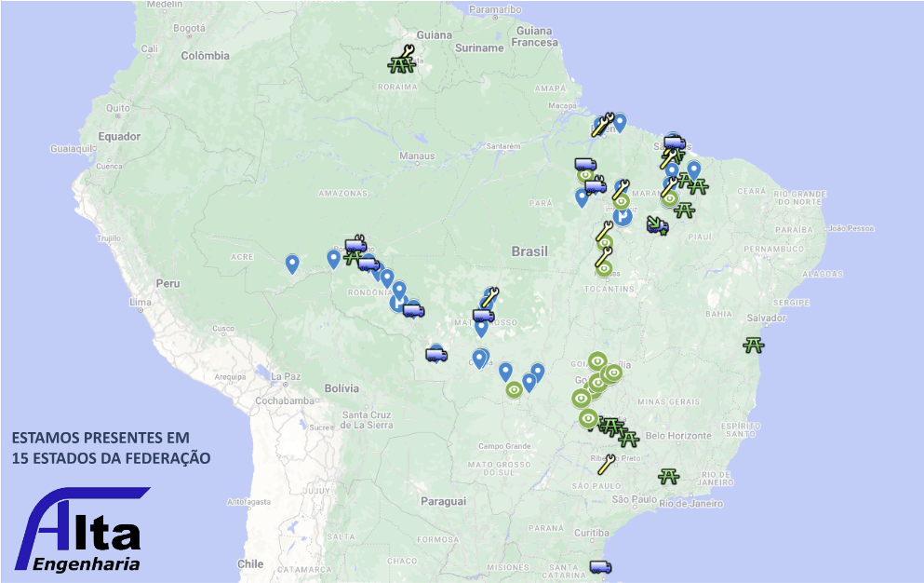This screenshot has height=583, width=924.
Task: Click the green eye marker left of Brasília
Action: click(597, 361)
